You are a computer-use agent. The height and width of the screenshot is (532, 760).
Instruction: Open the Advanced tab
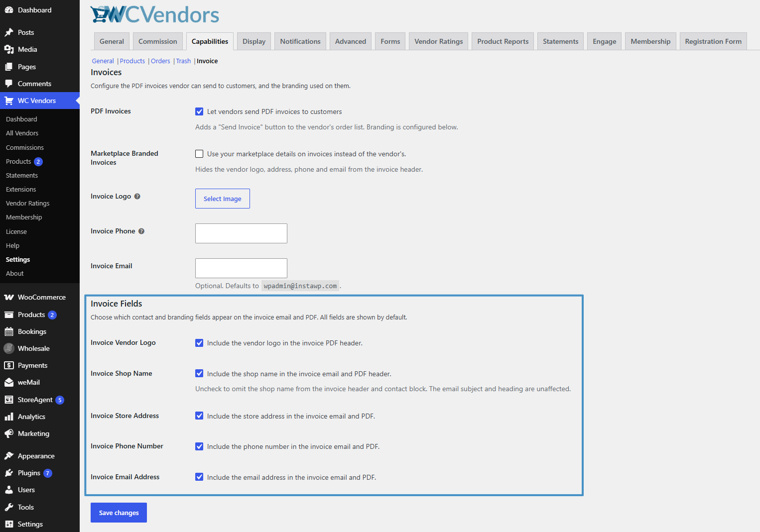click(351, 41)
